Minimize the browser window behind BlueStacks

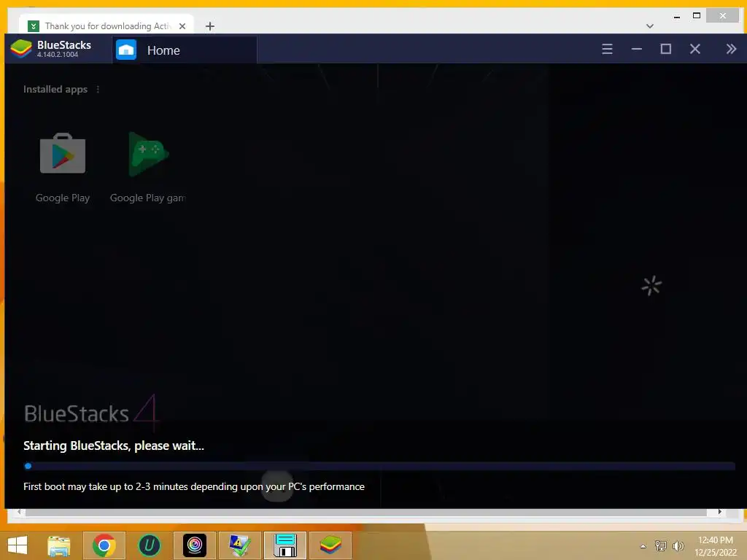tap(677, 16)
